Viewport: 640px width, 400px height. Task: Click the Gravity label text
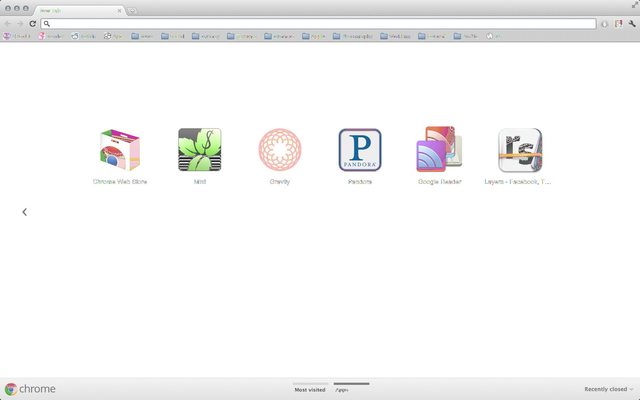280,182
